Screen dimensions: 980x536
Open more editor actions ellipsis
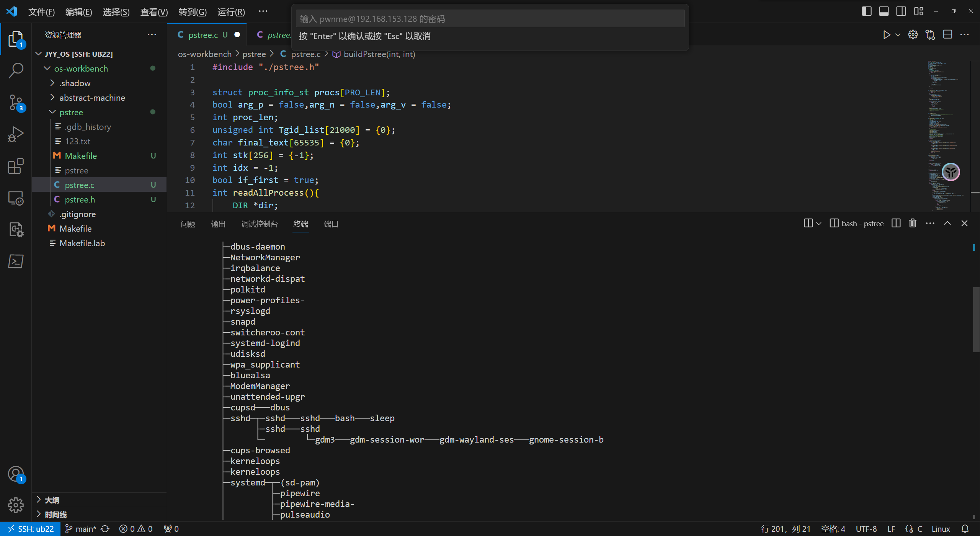[965, 35]
